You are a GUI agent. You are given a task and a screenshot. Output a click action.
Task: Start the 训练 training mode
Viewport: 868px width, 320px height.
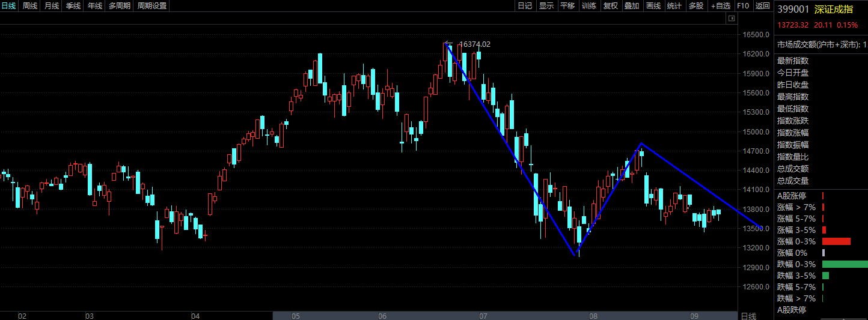[x=589, y=5]
